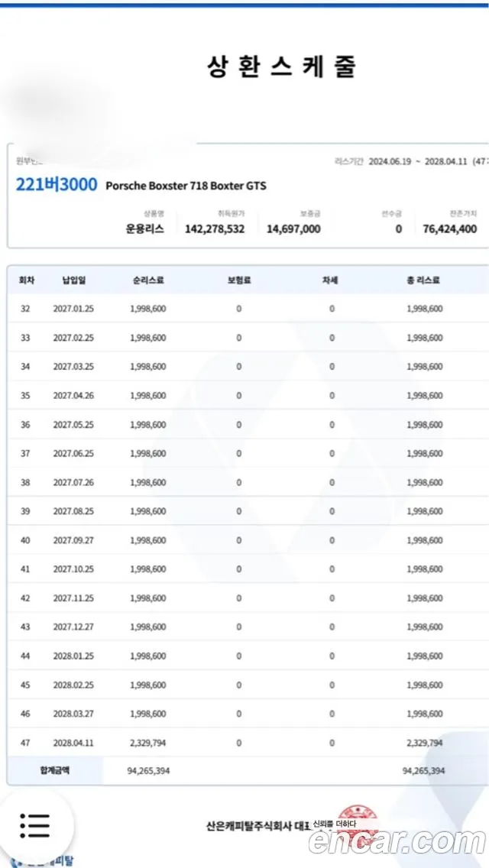This screenshot has height=868, width=489.
Task: Click installment number 40
Action: tap(25, 540)
